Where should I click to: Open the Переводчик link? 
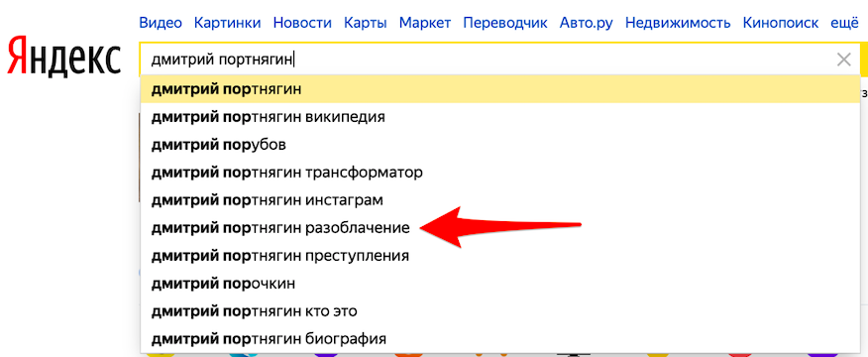coord(505,23)
